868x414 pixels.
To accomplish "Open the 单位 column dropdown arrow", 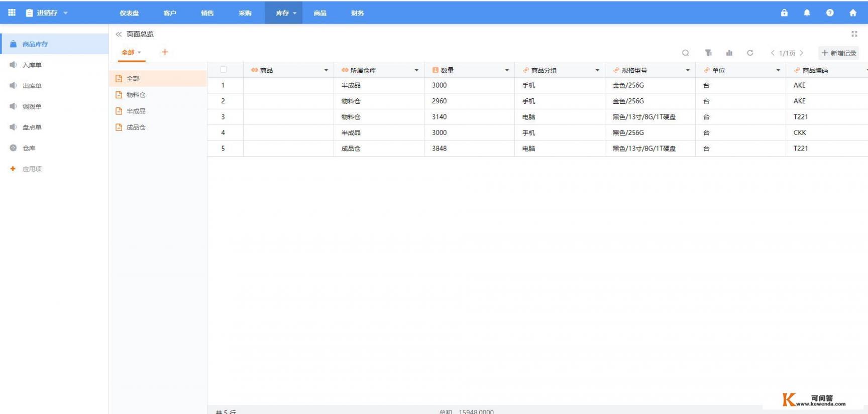I will click(x=778, y=70).
